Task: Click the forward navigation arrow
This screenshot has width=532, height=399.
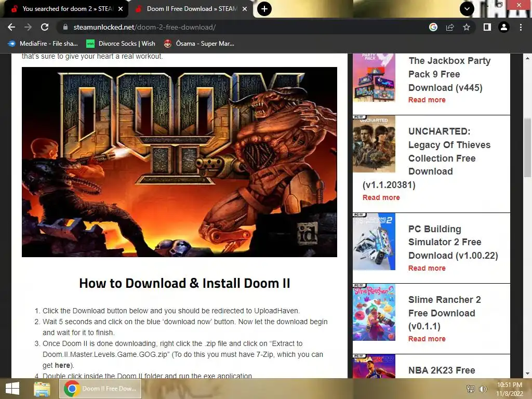Action: pos(28,27)
